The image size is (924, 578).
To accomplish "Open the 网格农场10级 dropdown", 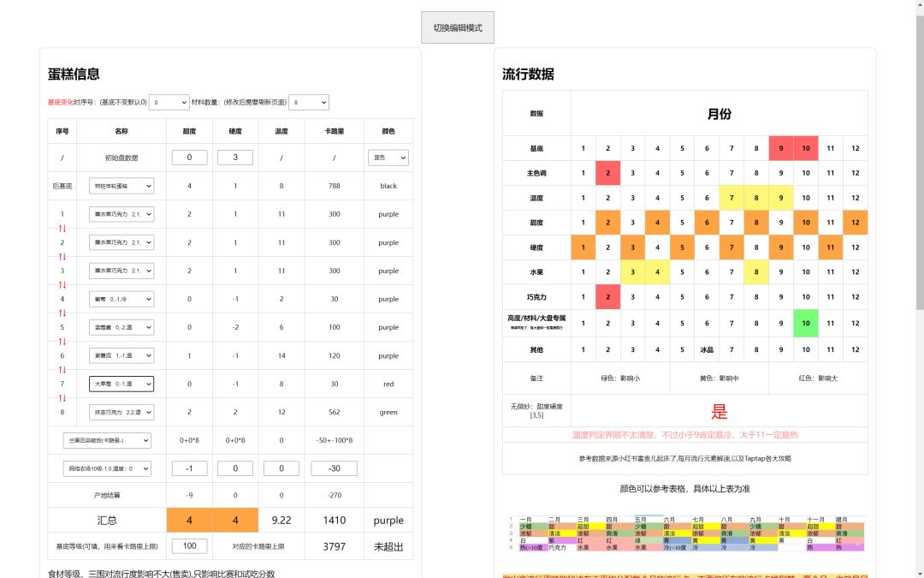I will (107, 469).
